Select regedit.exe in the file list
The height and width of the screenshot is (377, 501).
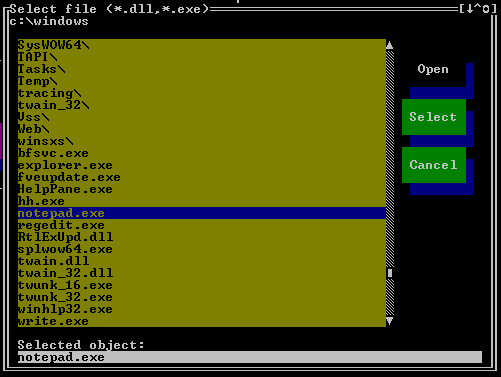pos(202,225)
